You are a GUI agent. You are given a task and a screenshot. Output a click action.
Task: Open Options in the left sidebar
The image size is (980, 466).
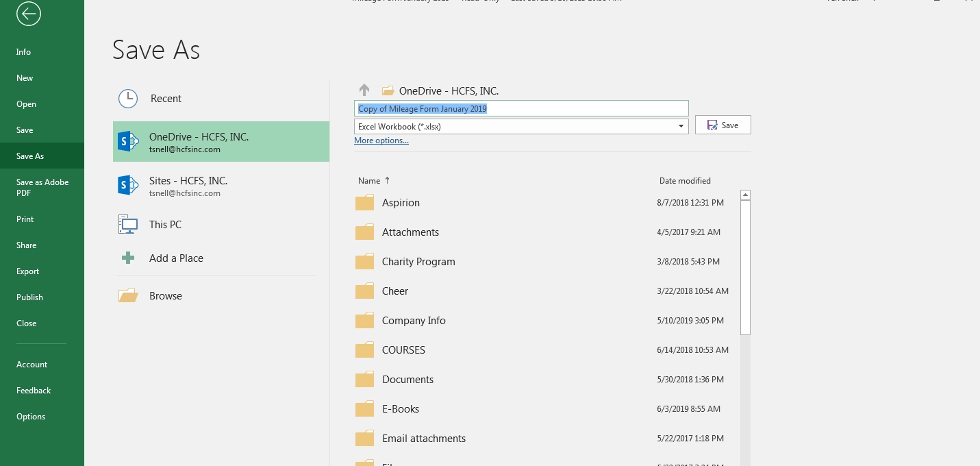pyautogui.click(x=31, y=417)
